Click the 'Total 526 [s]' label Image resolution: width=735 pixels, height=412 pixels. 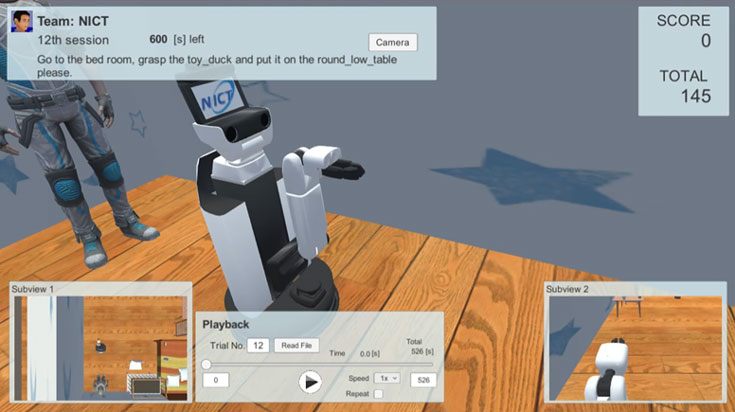coord(420,346)
